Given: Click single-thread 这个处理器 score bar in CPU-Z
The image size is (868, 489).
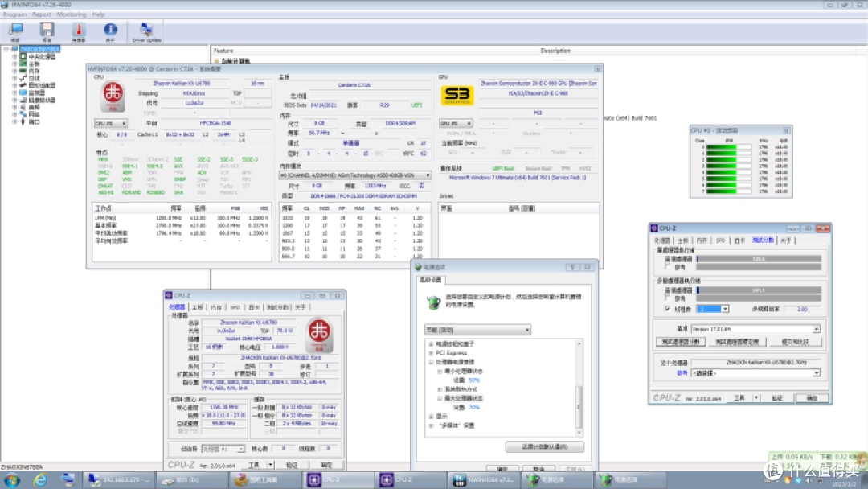Looking at the screenshot, I should point(759,259).
